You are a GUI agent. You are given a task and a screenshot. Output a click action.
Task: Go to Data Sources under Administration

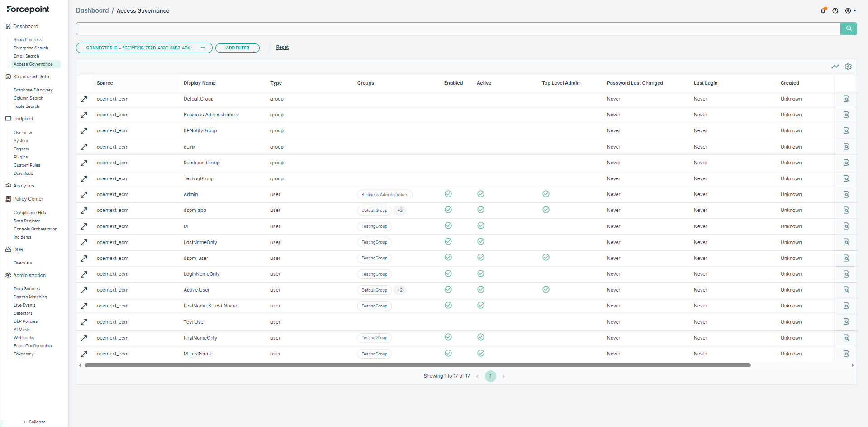click(x=27, y=289)
